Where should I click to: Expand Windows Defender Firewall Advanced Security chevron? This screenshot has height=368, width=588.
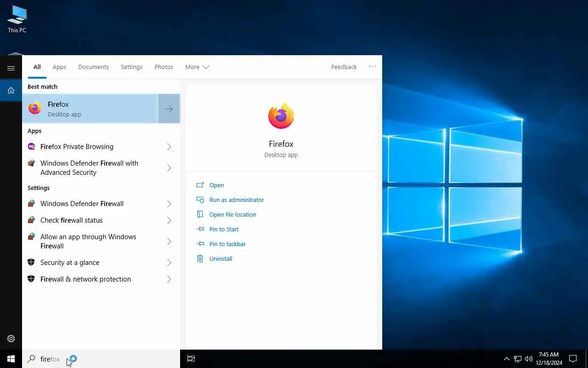pos(169,168)
